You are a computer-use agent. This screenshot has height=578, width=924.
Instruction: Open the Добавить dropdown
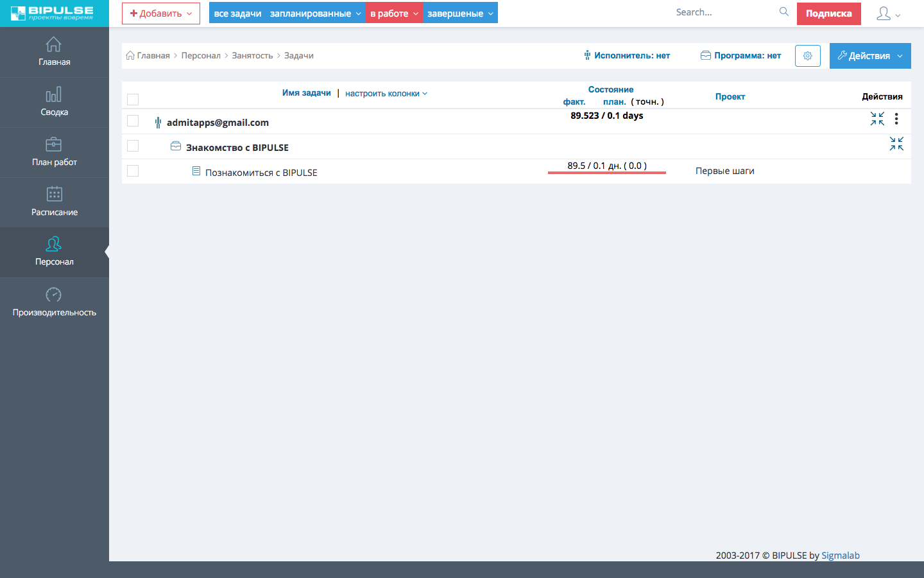[161, 13]
